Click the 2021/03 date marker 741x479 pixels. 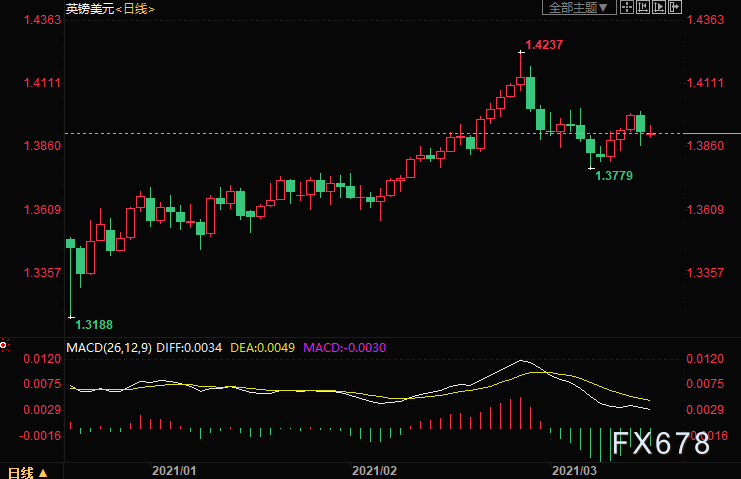[574, 470]
